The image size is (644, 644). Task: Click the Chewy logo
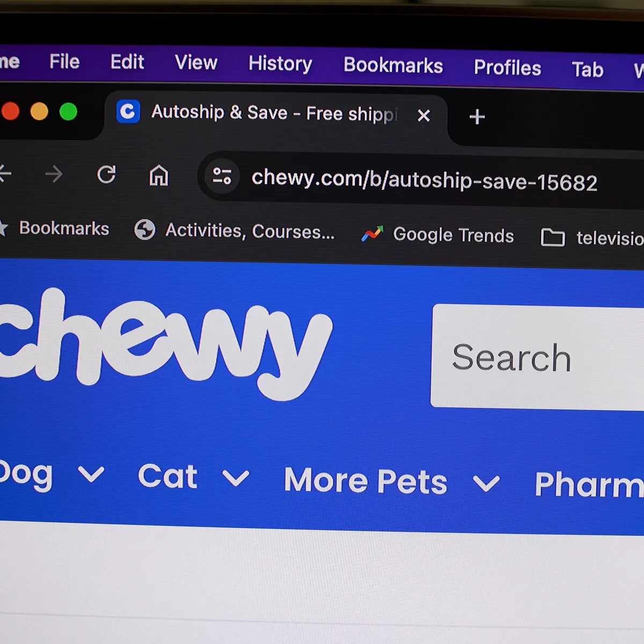[164, 343]
